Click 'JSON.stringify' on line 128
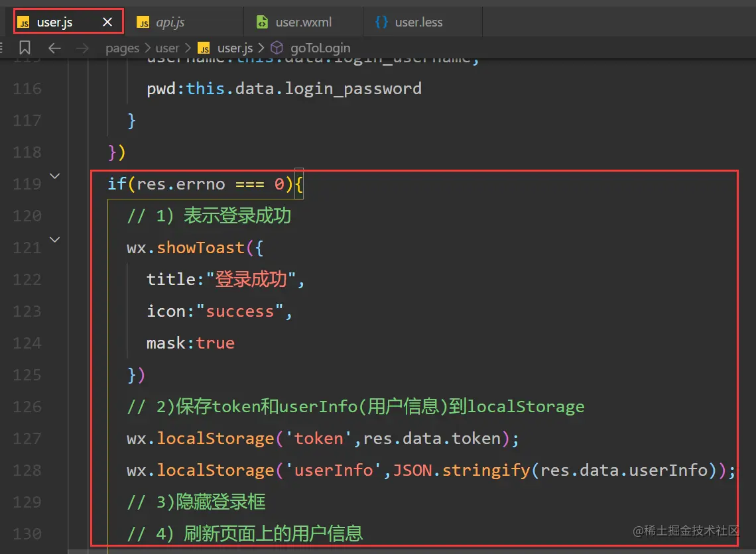Image resolution: width=756 pixels, height=554 pixels. tap(462, 471)
